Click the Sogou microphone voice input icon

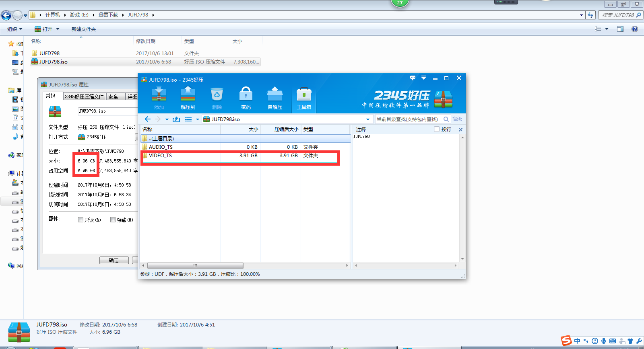click(604, 341)
